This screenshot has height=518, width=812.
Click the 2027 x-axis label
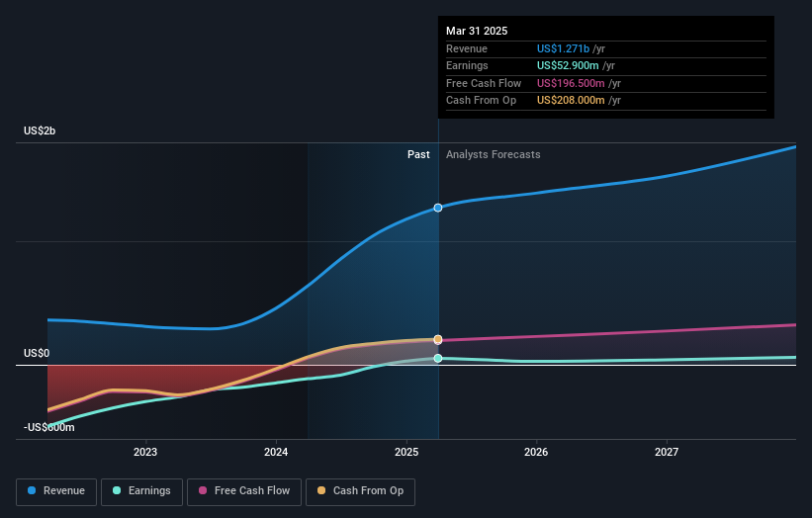[667, 453]
